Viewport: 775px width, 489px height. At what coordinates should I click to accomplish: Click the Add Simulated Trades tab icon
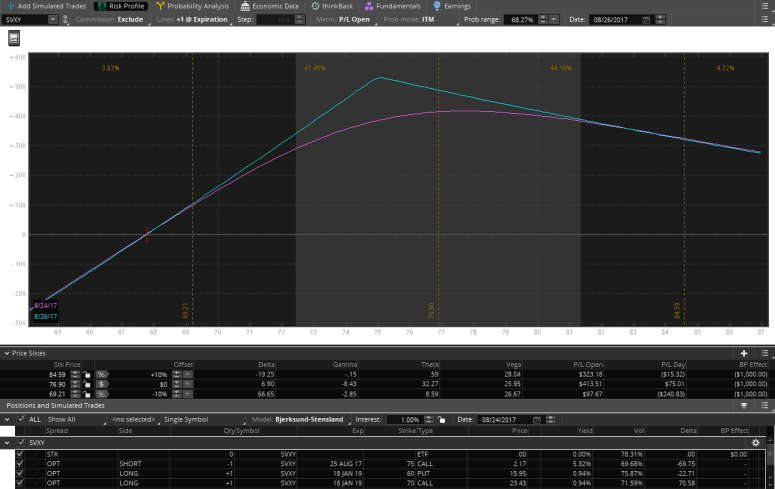(x=10, y=6)
